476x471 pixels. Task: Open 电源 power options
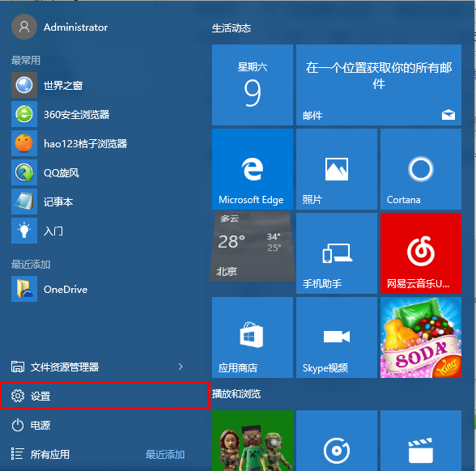(31, 425)
